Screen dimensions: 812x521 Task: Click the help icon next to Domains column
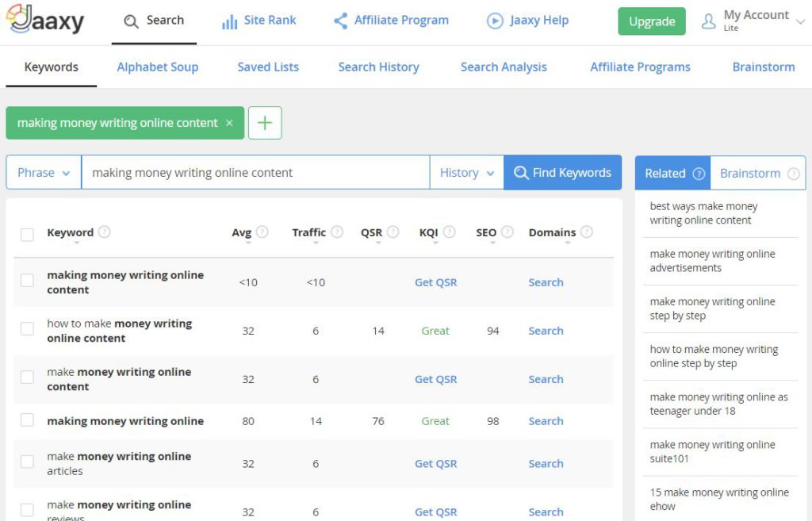587,232
